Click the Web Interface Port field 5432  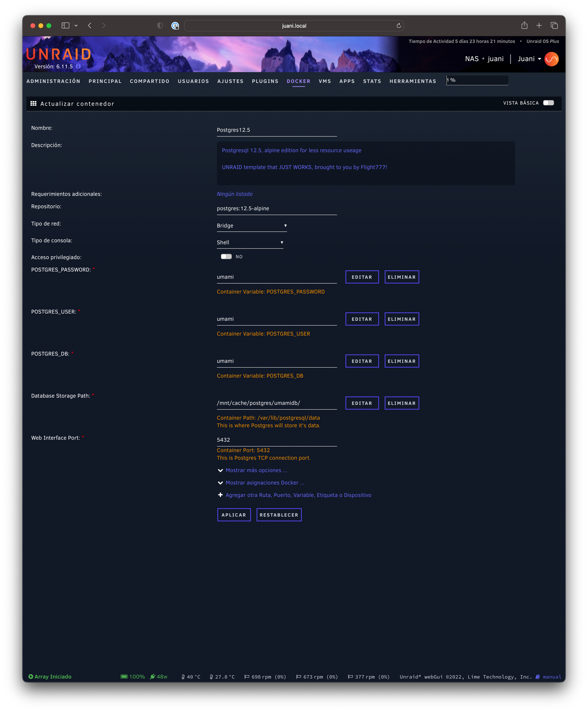[x=277, y=440]
